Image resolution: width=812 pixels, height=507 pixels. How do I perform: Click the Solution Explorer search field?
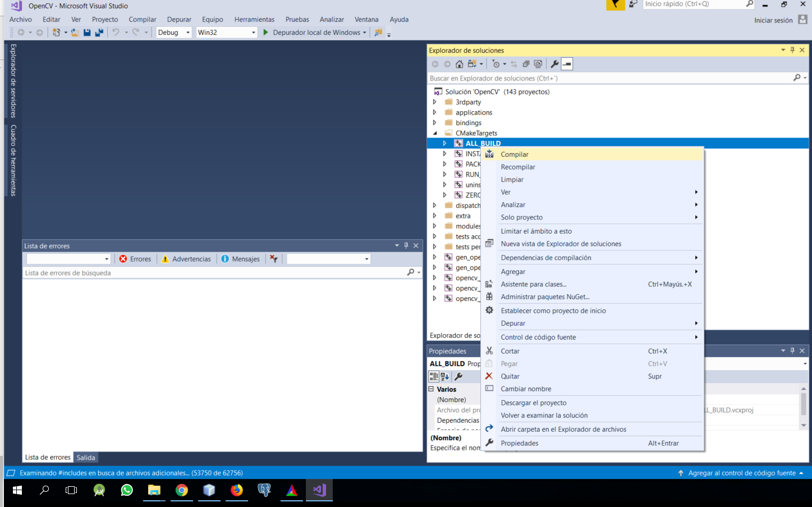(x=609, y=78)
